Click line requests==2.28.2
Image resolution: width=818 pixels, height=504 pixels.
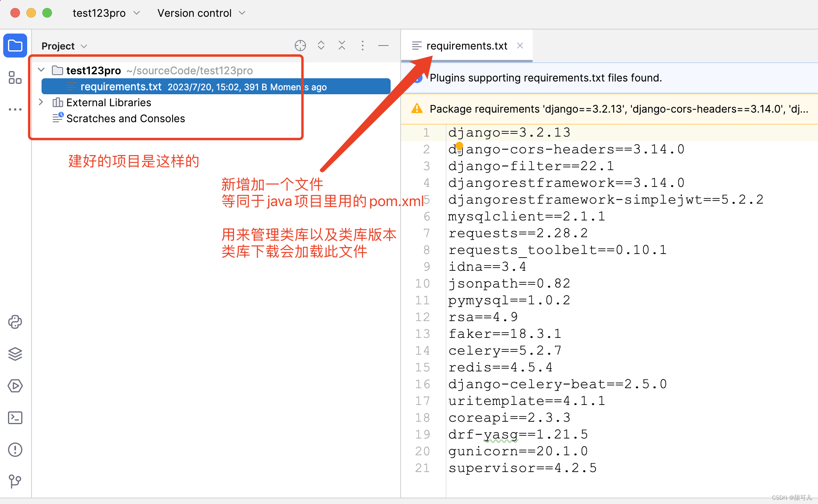[518, 233]
